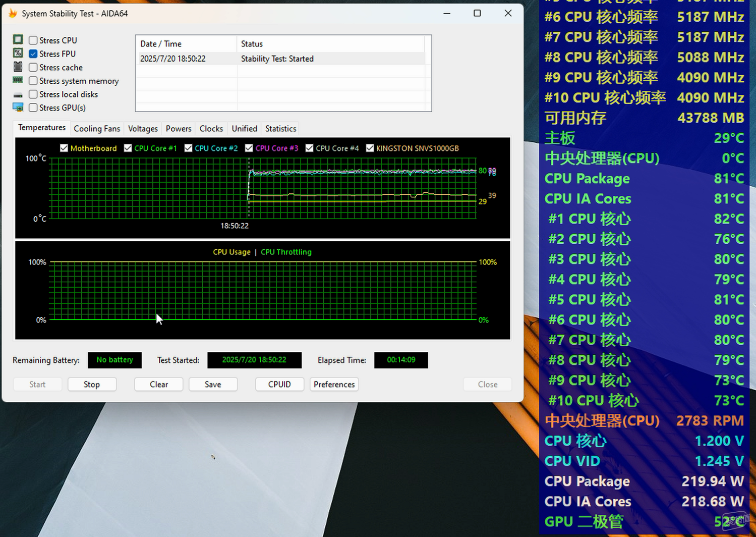Screen dimensions: 756x537
Task: Toggle KINGSTON SNVS1000GB graph checkbox
Action: coord(370,148)
